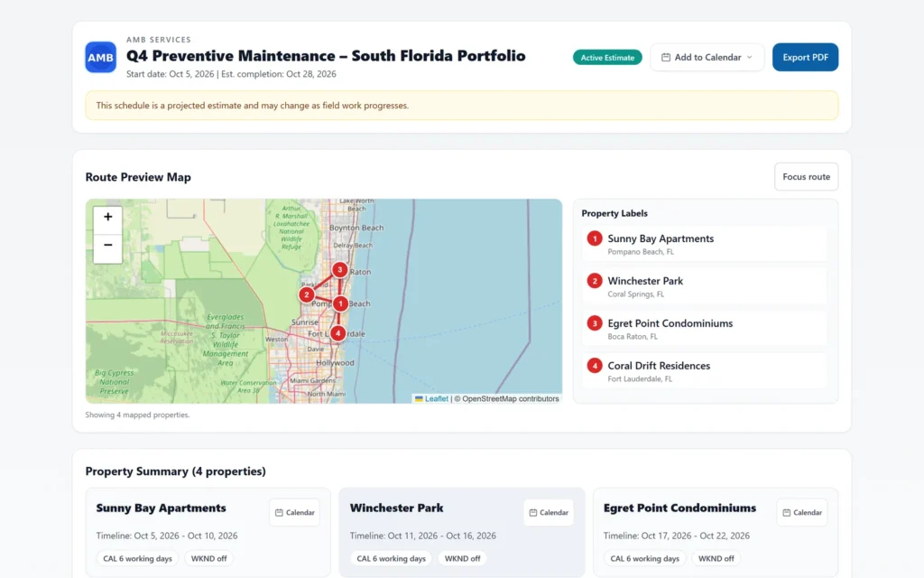Click the Route Preview Map heading
The width and height of the screenshot is (924, 578).
point(138,177)
